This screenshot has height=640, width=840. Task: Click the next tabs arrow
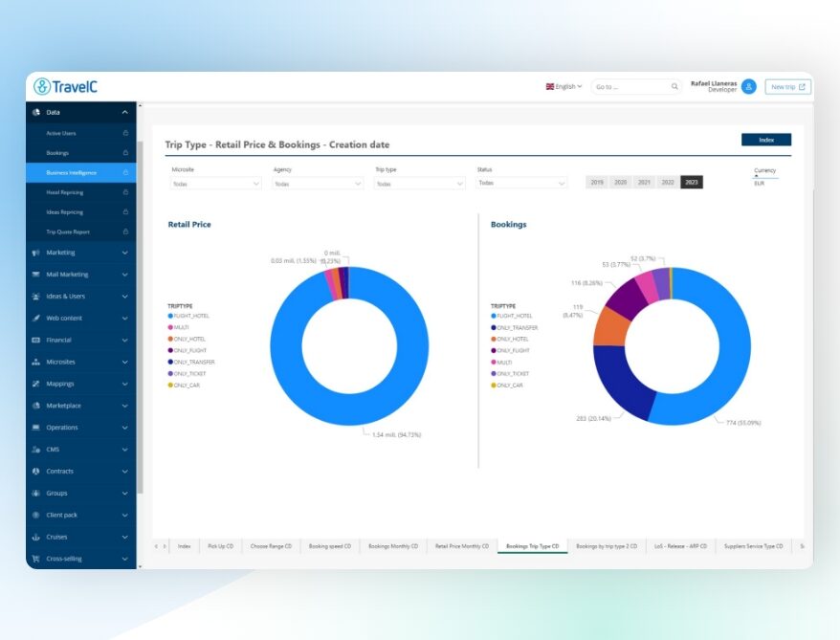click(165, 546)
